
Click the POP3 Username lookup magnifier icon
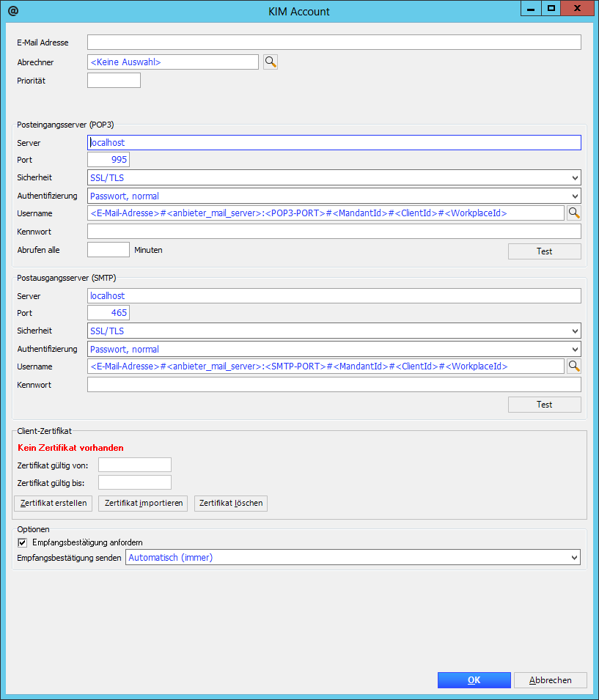point(574,213)
